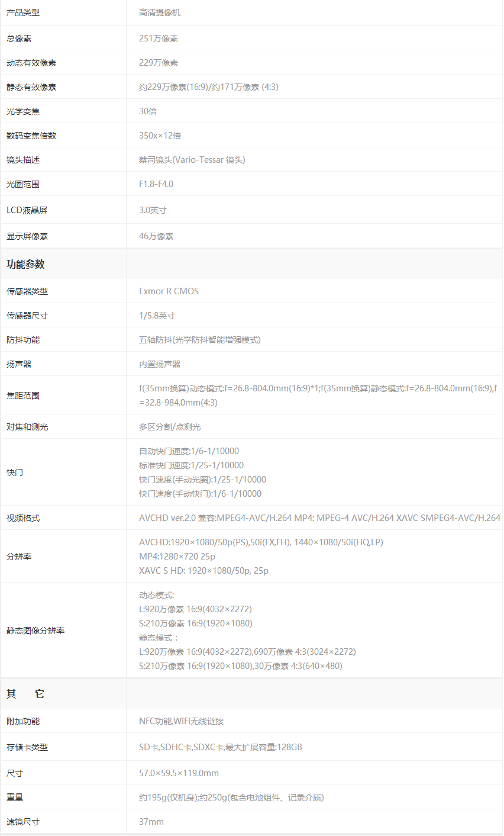Click the F1.8-F4.0 aperture value

point(156,184)
